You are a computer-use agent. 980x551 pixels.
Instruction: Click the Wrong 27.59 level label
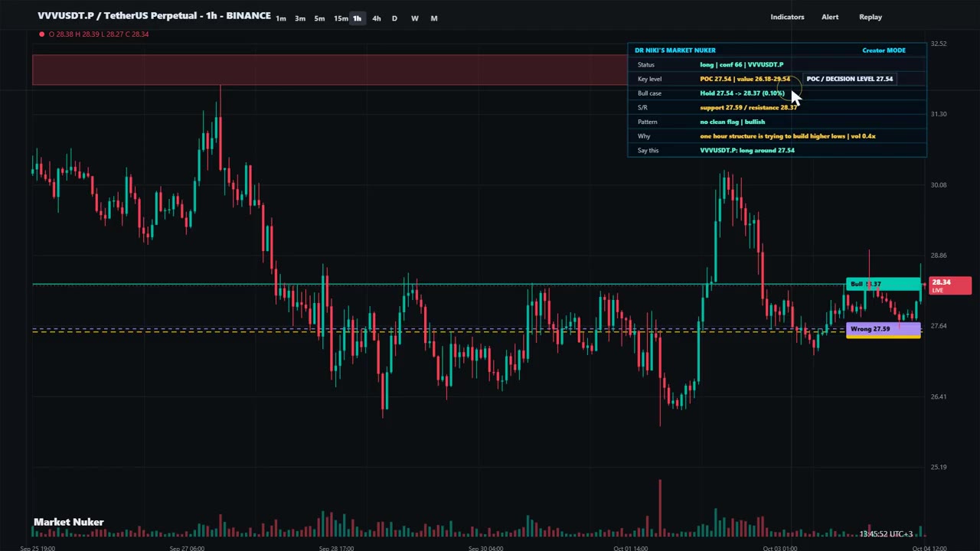(884, 329)
